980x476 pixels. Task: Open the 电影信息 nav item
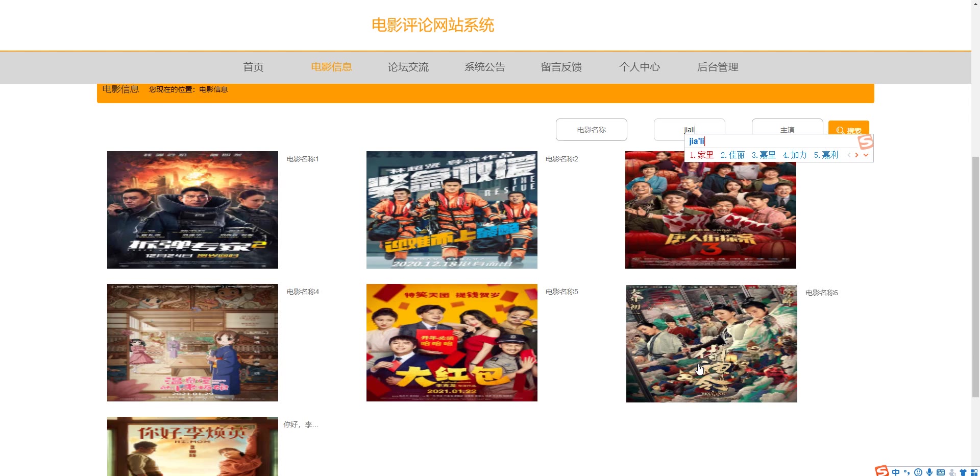click(331, 67)
